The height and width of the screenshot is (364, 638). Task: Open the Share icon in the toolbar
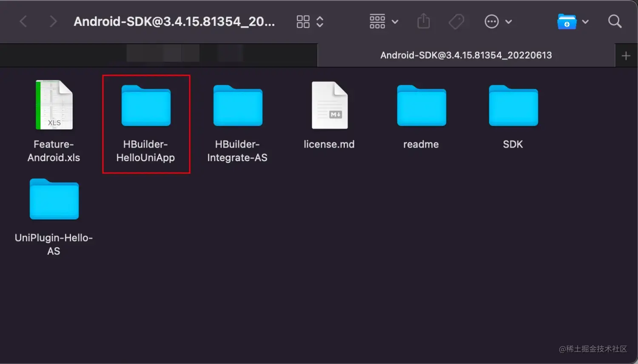pos(424,21)
